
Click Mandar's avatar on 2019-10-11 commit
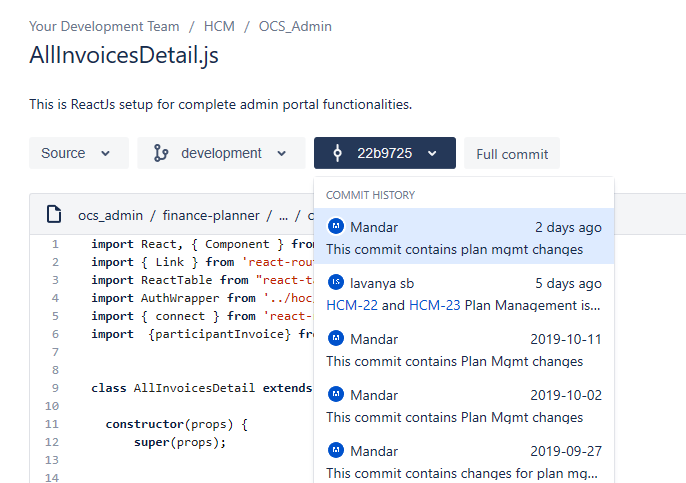point(336,338)
